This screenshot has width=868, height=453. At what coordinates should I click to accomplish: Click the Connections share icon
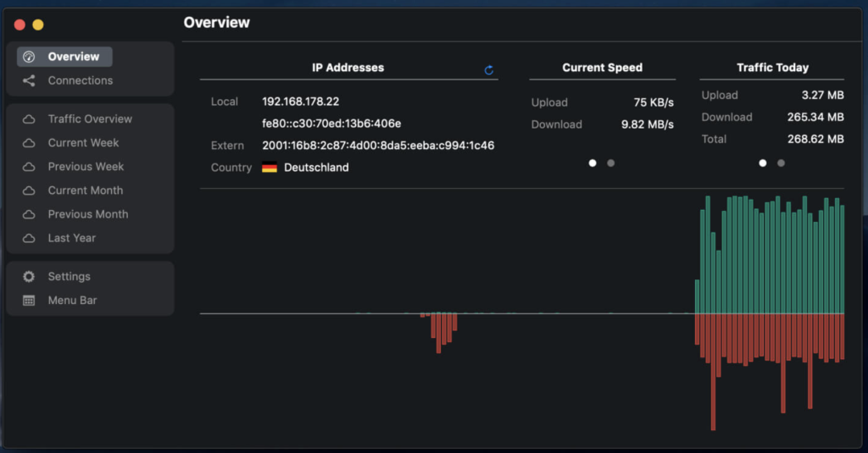(29, 80)
